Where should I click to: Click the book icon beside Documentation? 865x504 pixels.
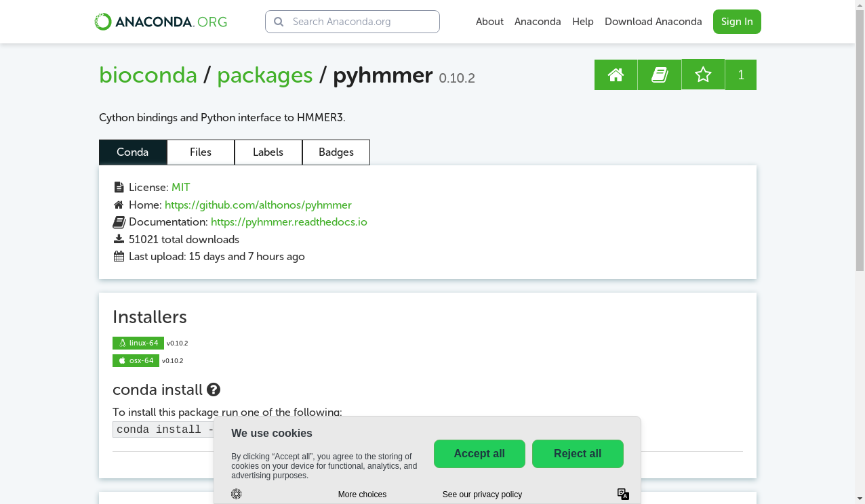[x=119, y=222]
